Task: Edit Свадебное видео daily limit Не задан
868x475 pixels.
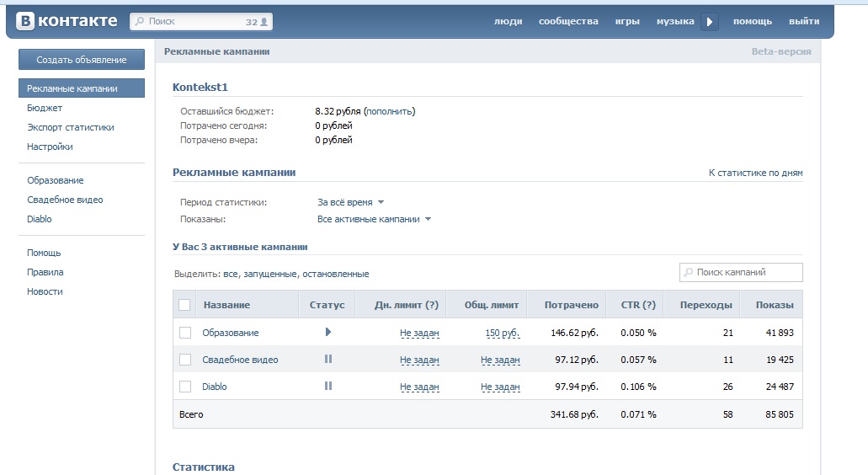Action: (419, 360)
